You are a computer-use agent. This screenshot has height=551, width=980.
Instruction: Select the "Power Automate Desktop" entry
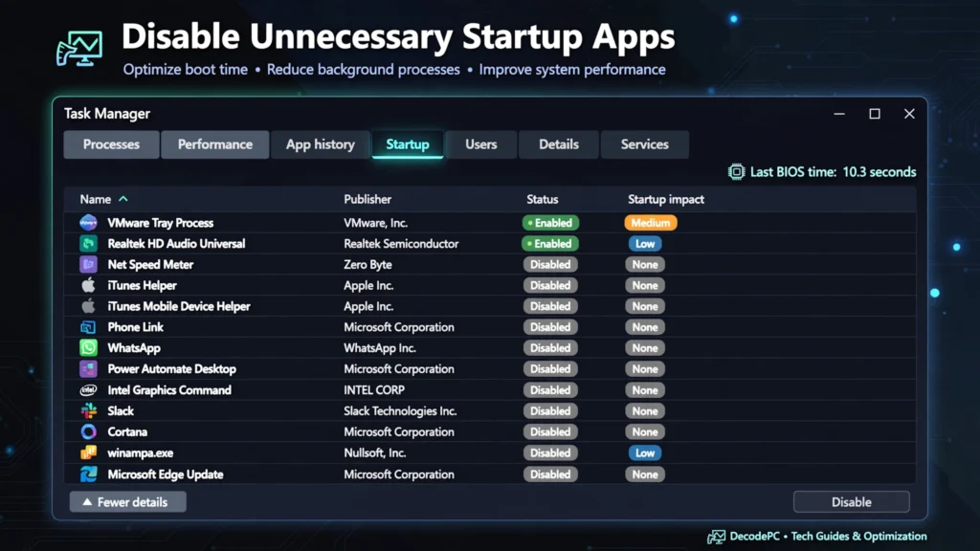pos(172,368)
